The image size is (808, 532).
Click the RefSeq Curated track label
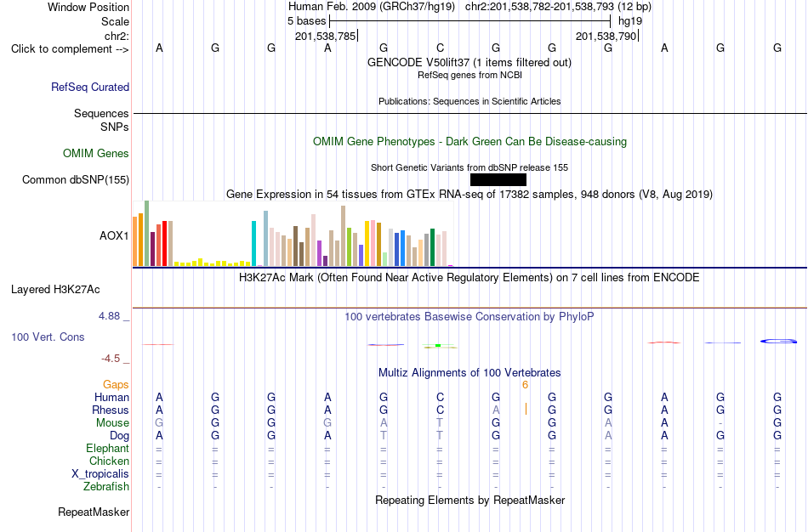coord(89,87)
